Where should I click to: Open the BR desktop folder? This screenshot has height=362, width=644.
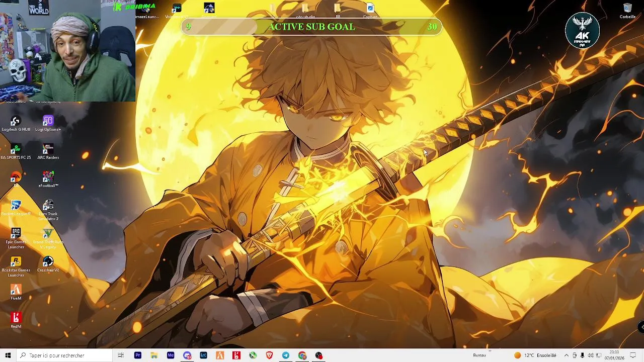click(x=338, y=11)
